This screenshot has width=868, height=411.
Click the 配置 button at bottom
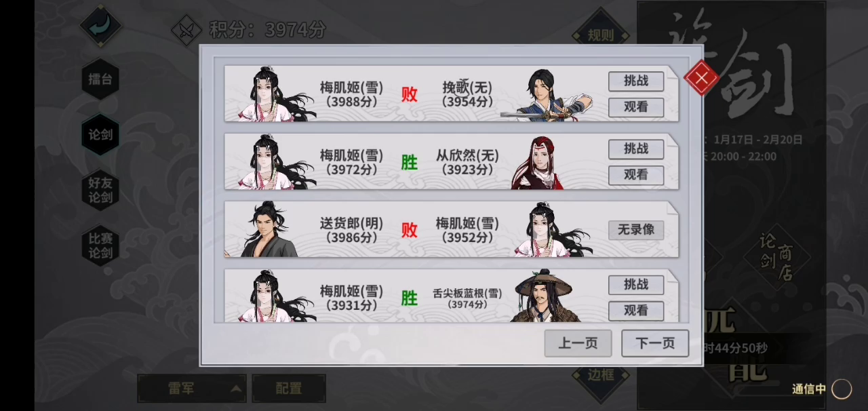pyautogui.click(x=289, y=389)
